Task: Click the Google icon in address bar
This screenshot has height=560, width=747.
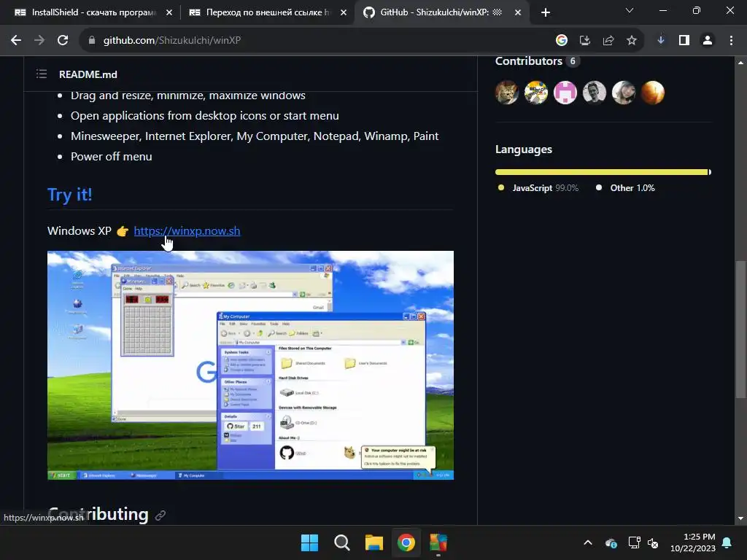Action: (x=562, y=41)
